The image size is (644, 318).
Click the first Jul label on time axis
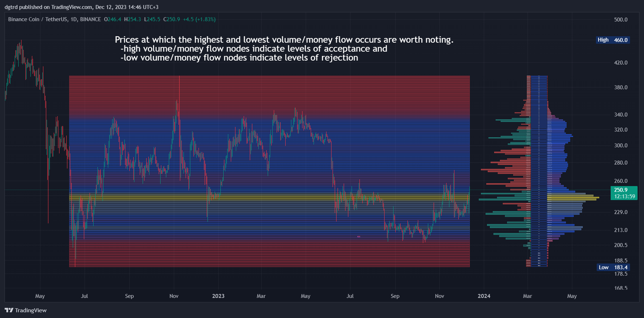point(85,296)
